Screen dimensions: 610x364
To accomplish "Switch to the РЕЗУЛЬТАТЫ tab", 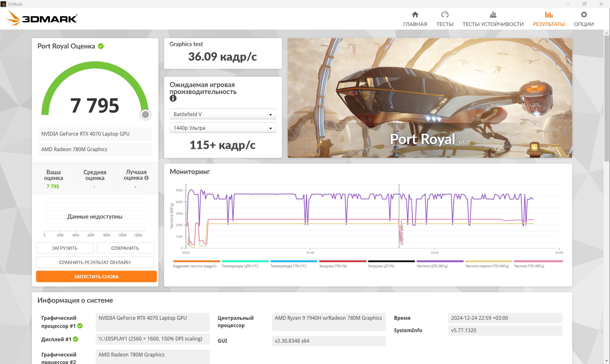I will [x=549, y=19].
